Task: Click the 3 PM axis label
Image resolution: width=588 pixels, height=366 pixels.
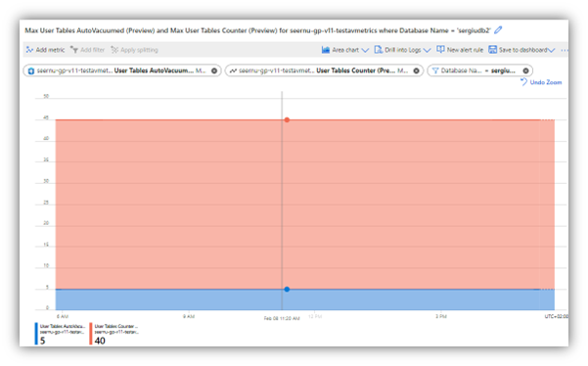Action: coord(441,316)
